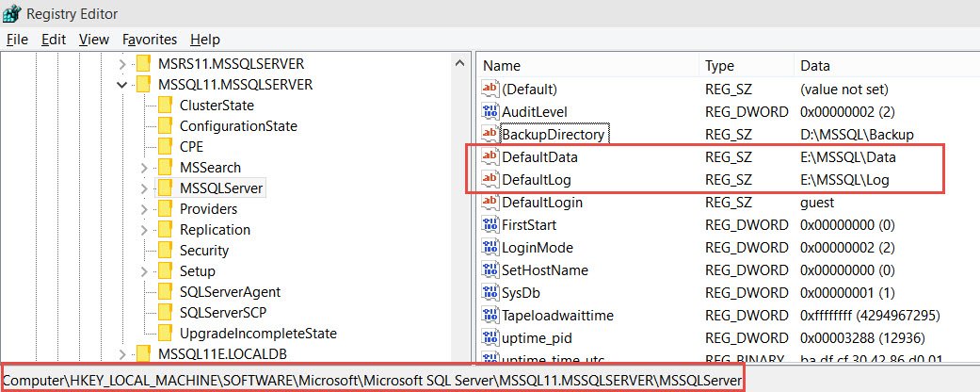Click the ConfigurationState folder icon
The width and height of the screenshot is (980, 392).
click(165, 125)
